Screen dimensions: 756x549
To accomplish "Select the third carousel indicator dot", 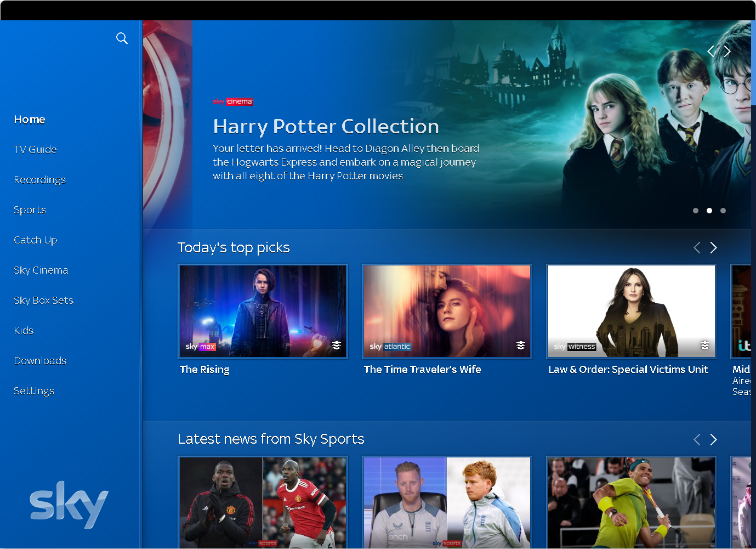I will [x=723, y=210].
